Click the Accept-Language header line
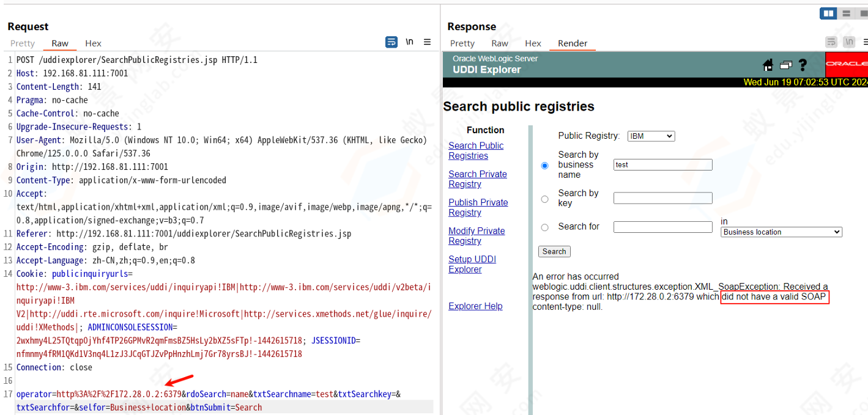Image resolution: width=868 pixels, height=415 pixels. point(106,260)
